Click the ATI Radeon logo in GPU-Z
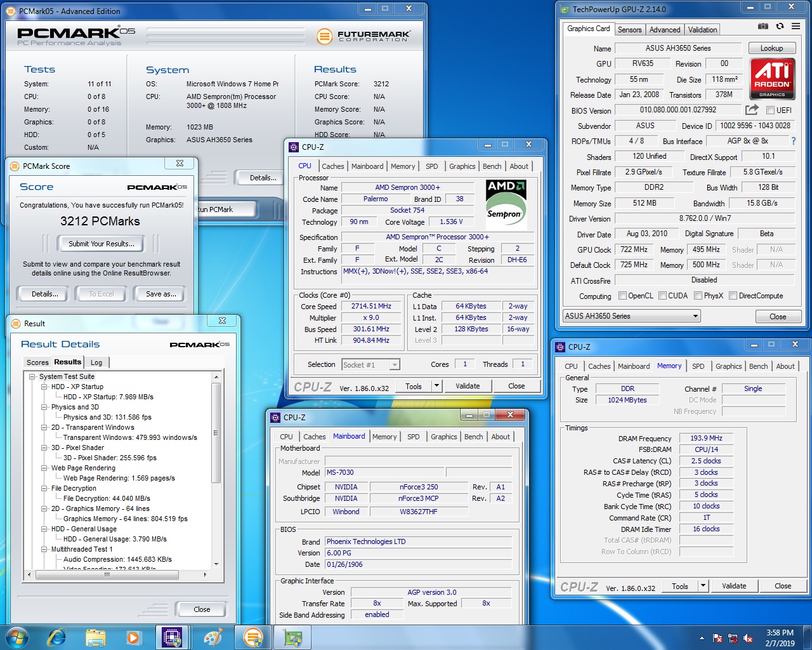Screen dimensions: 812x650 772,79
